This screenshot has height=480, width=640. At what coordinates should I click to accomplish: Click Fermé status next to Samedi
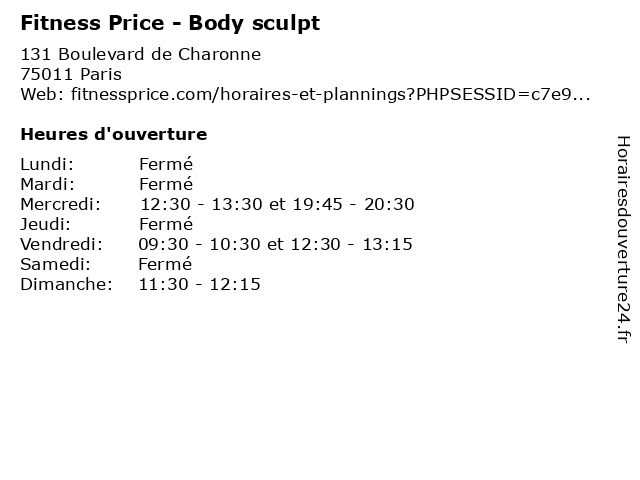165,264
